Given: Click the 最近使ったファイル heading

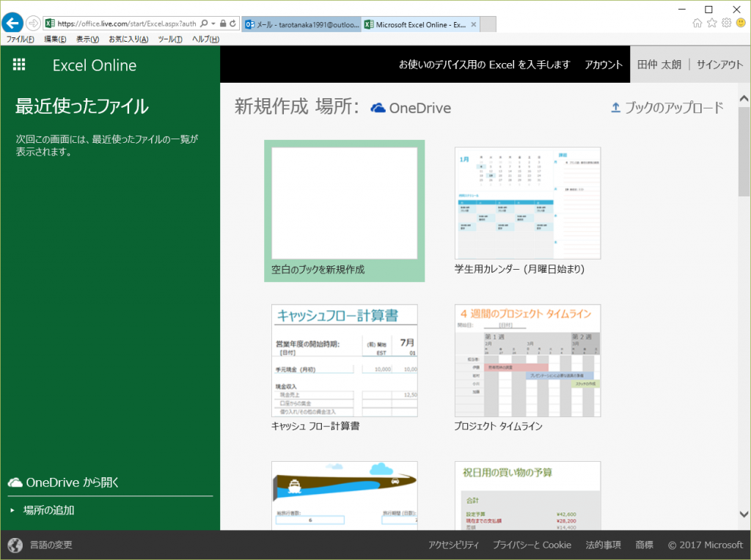Looking at the screenshot, I should click(x=82, y=106).
